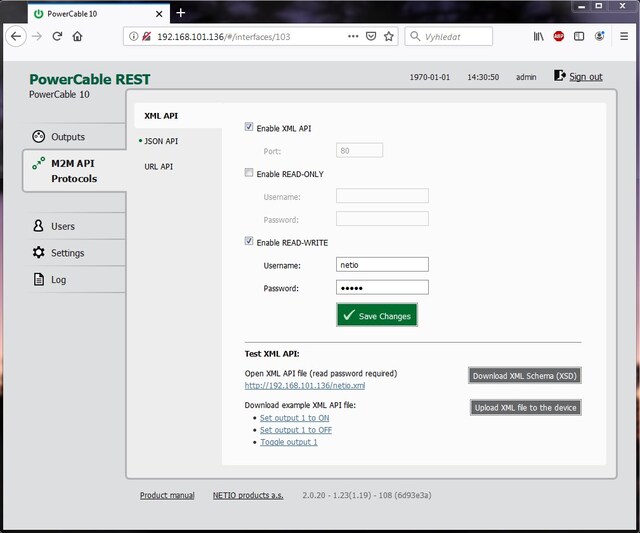Open the Outputs section
Screen dimensions: 640x533
click(x=67, y=137)
